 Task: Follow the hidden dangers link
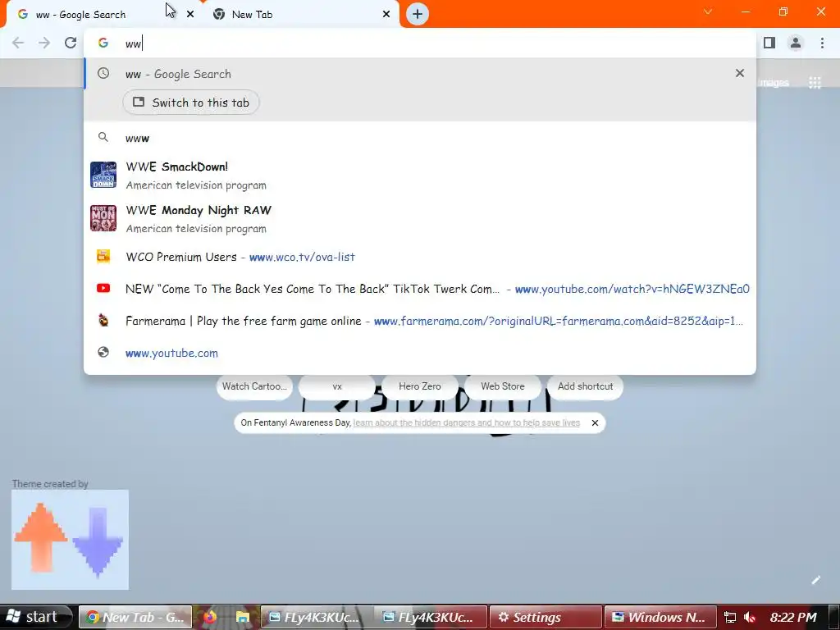click(467, 422)
